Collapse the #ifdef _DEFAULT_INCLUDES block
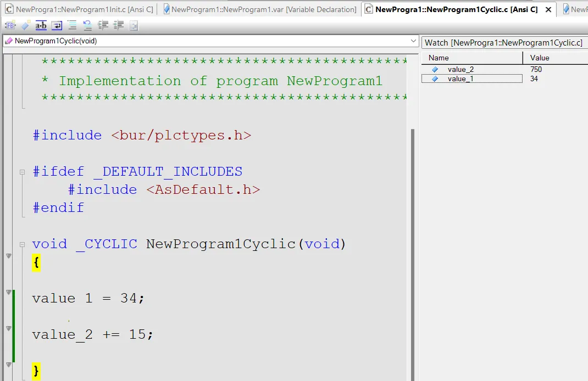The image size is (588, 381). (x=22, y=172)
